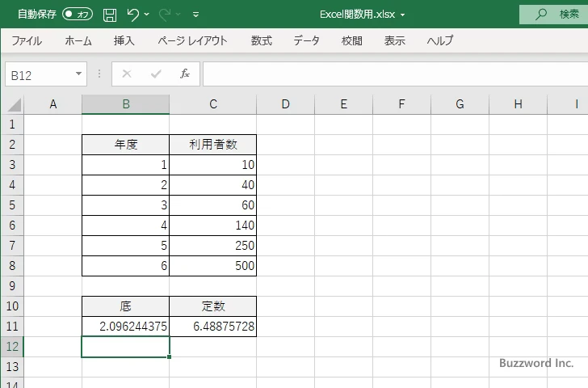This screenshot has height=388, width=588.
Task: Switch to the 校閲 tab
Action: (352, 40)
